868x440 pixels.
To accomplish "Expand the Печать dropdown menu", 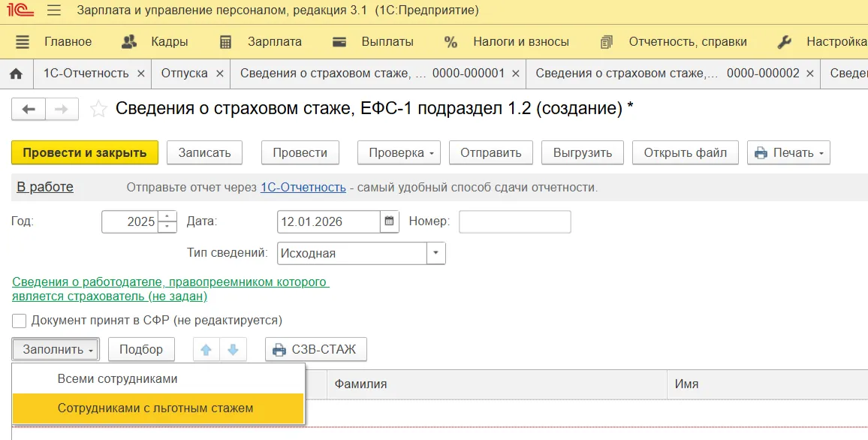I will [788, 152].
